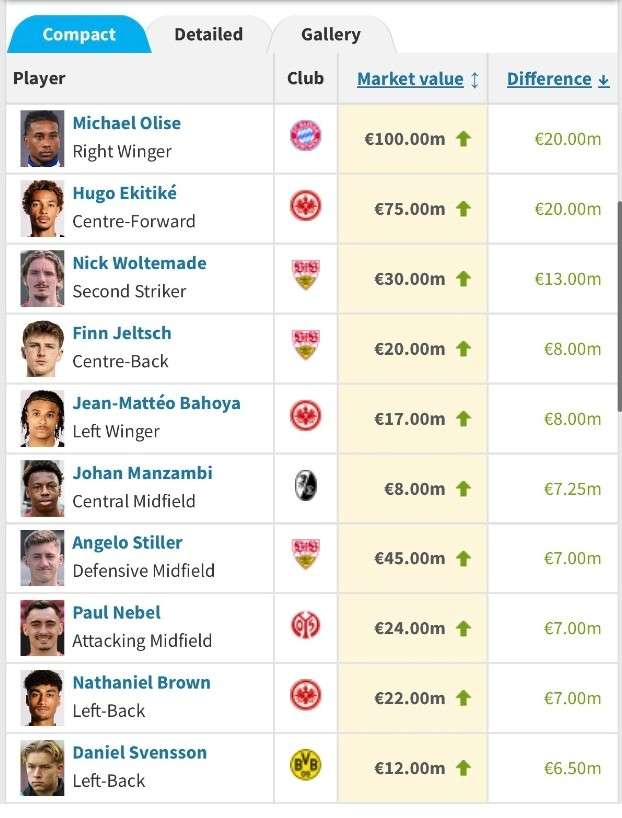
Task: Sort table by Market value column
Action: (410, 79)
